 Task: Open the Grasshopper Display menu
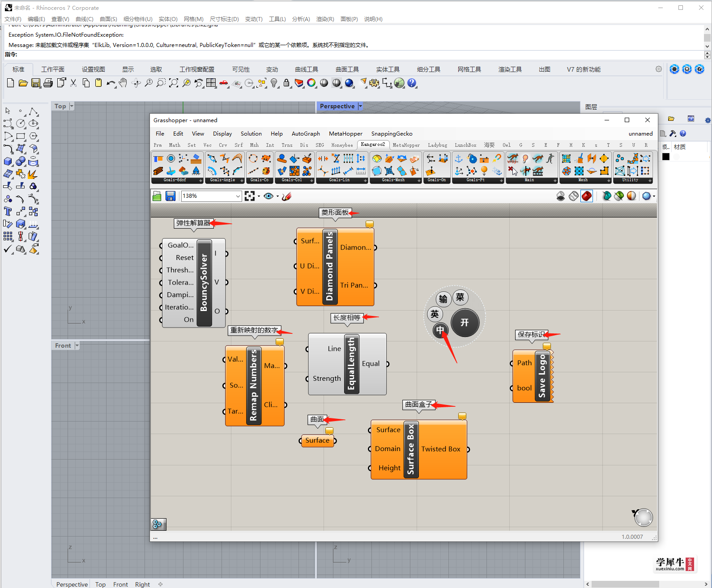coord(222,133)
